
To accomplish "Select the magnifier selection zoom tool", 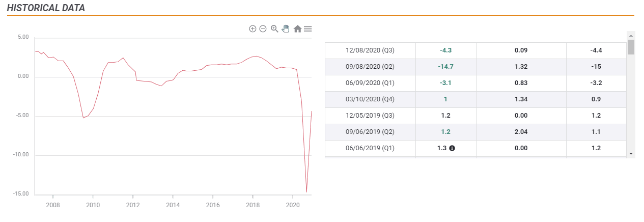I will (274, 29).
